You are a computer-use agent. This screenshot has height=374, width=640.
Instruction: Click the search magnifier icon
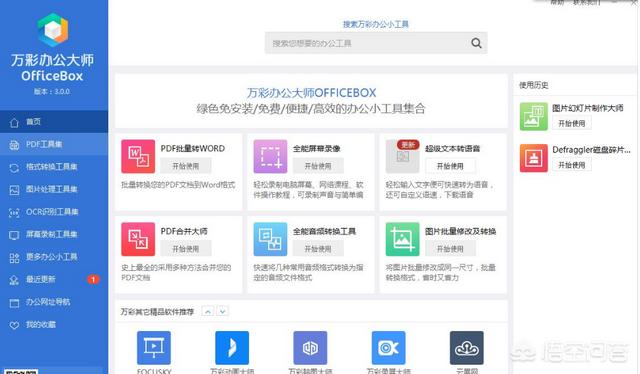(x=476, y=43)
